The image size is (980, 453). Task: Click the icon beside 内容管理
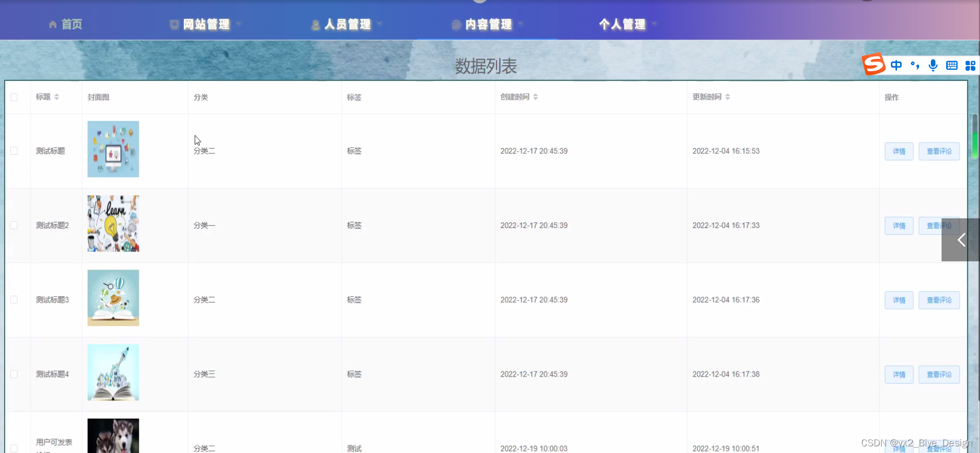(456, 24)
